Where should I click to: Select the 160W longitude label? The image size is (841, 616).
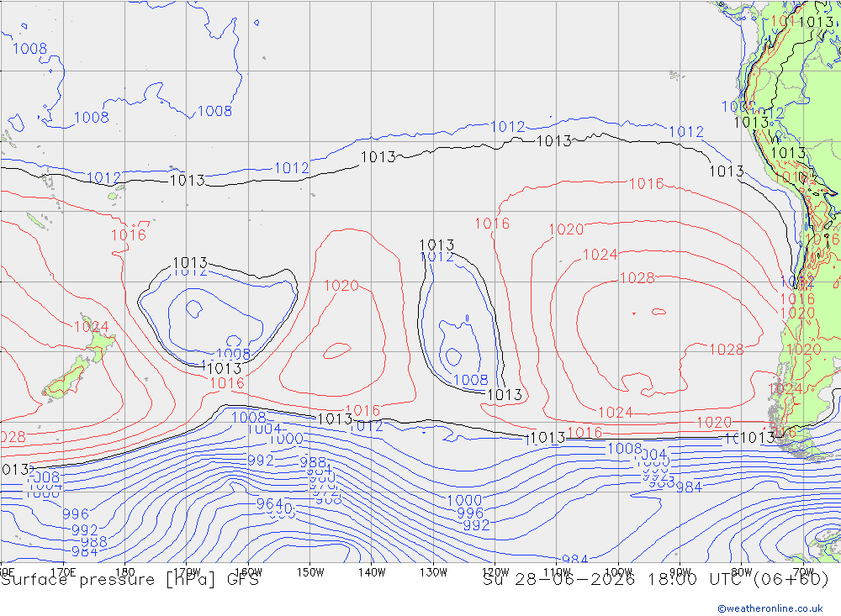248,572
